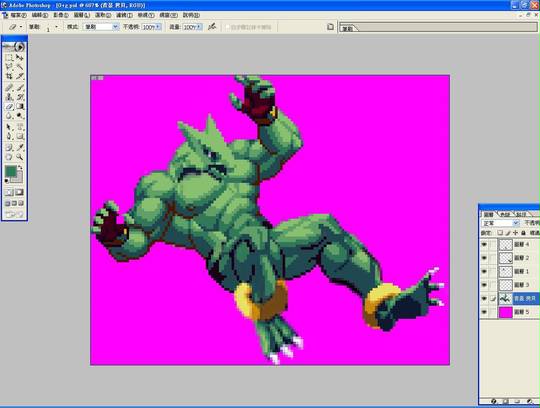This screenshot has width=540, height=408.
Task: Reset default colors icon
Action: (7, 181)
